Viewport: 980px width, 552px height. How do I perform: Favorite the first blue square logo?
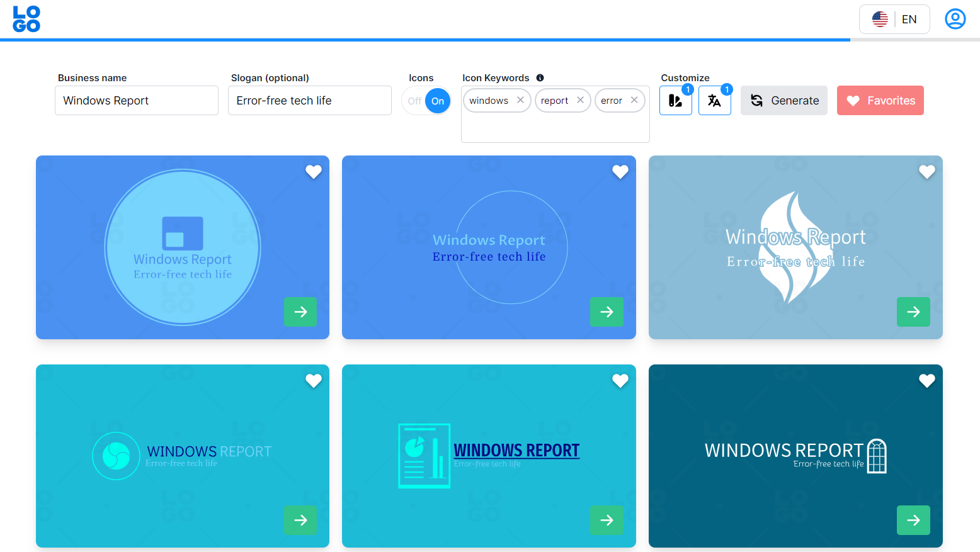(313, 171)
